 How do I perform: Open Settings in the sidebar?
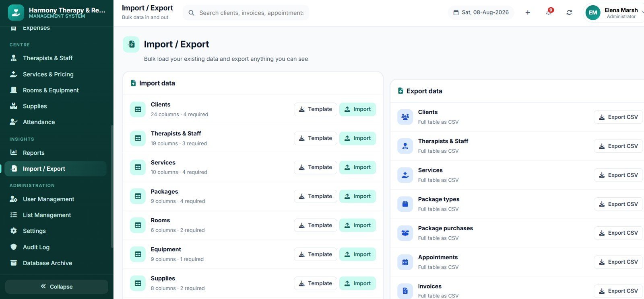coord(56,231)
